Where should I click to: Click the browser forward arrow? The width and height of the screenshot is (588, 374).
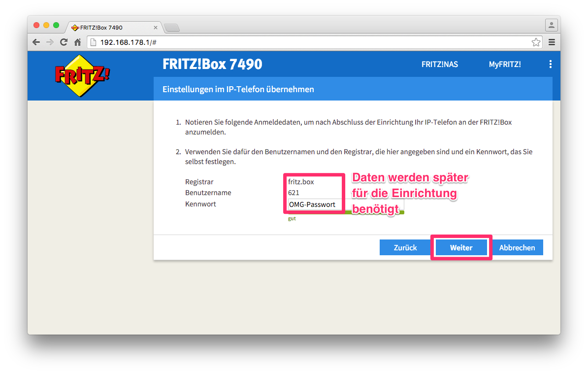(50, 42)
